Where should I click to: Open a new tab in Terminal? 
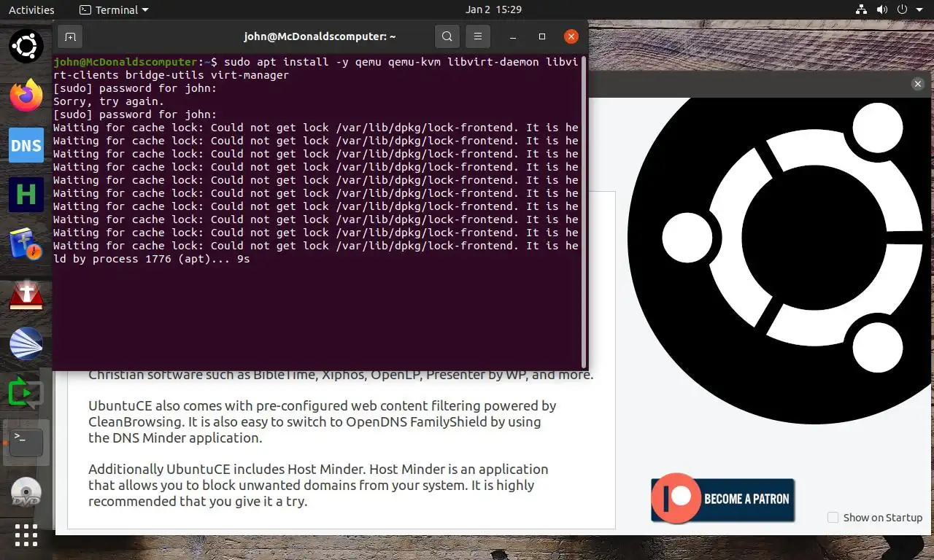[x=70, y=36]
